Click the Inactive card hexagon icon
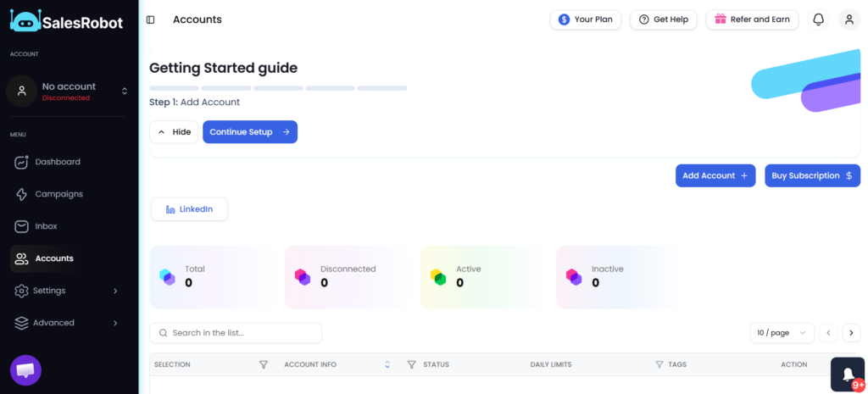 click(x=574, y=277)
